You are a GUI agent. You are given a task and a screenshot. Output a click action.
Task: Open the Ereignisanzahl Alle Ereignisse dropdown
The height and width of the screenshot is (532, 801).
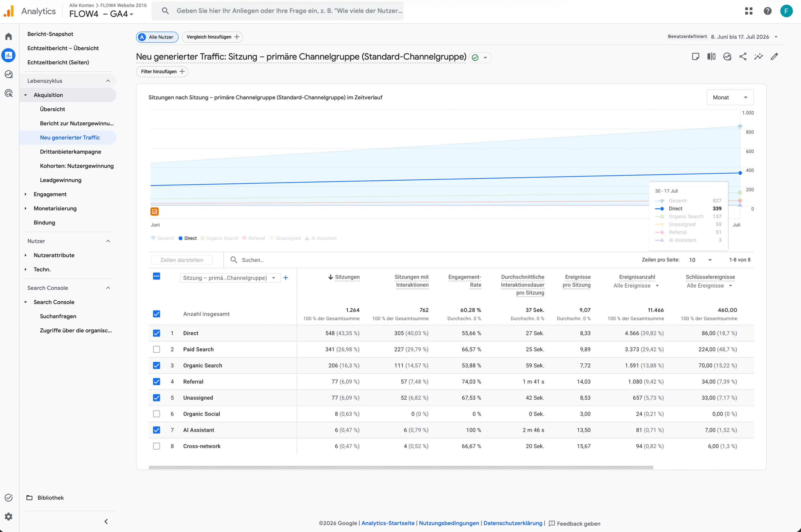point(636,286)
